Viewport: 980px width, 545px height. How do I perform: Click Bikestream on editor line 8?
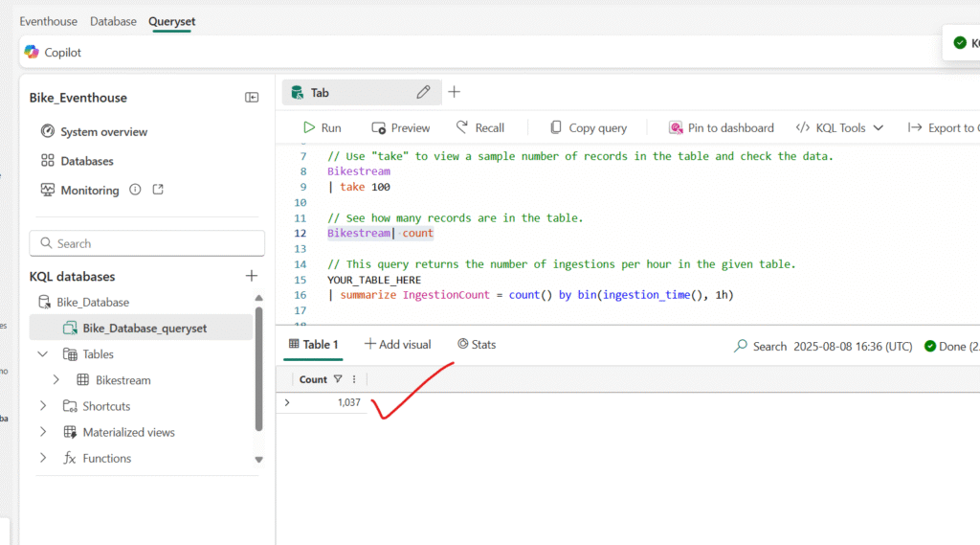tap(359, 171)
